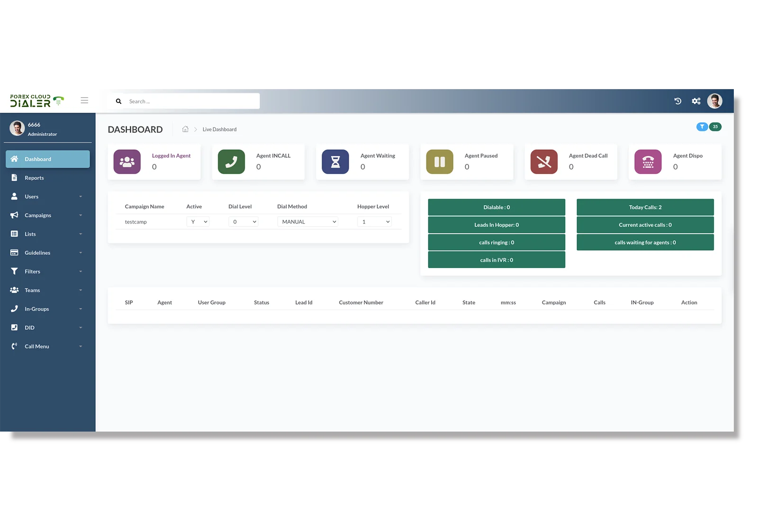
Task: Click the Agent Paused pause icon
Action: coord(439,162)
